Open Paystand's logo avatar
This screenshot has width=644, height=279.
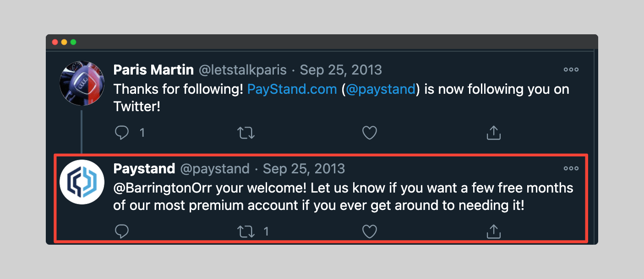coord(82,182)
